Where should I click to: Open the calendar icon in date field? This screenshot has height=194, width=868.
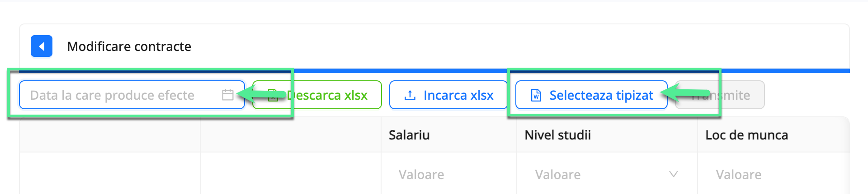coord(228,95)
